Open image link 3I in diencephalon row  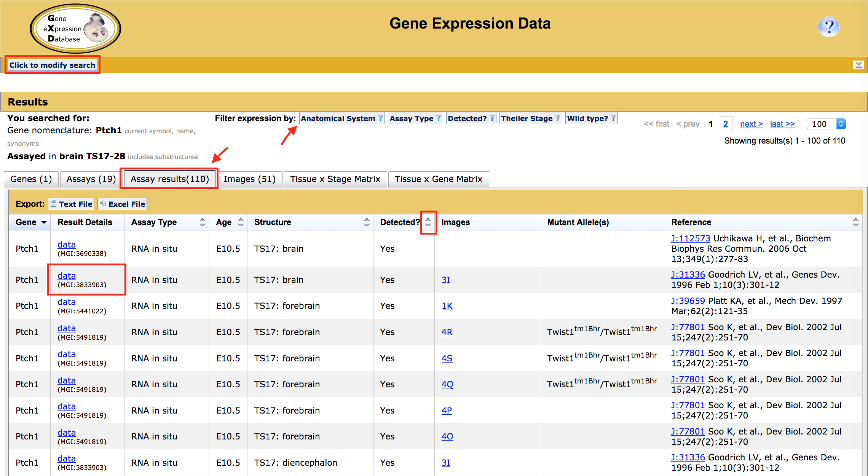pos(446,463)
